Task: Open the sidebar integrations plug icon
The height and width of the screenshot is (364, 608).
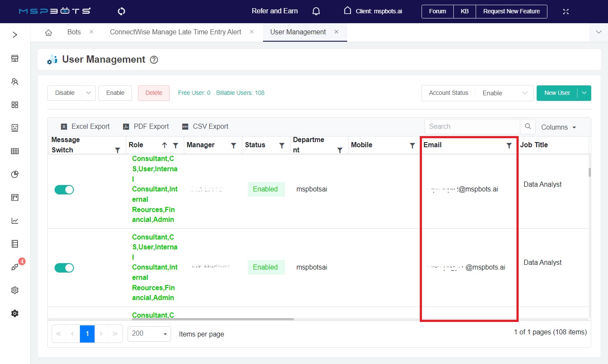Action: click(15, 267)
